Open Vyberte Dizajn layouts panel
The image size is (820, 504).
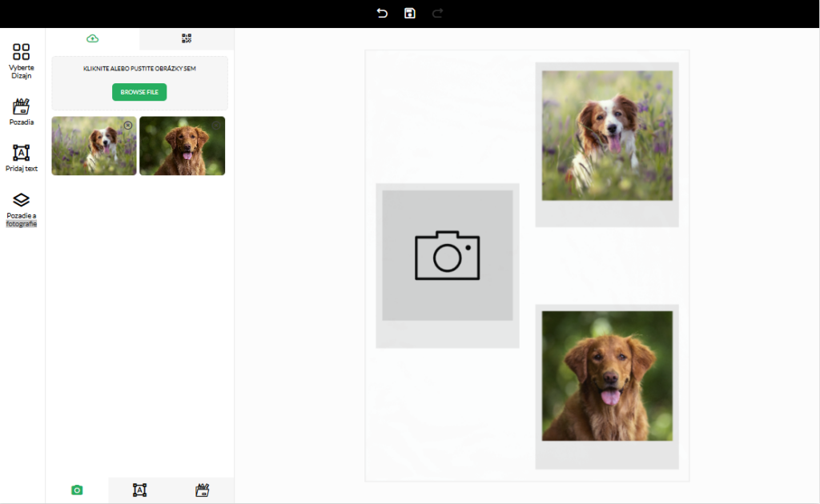[22, 61]
